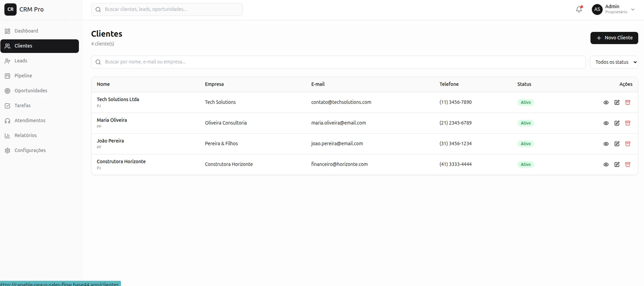This screenshot has height=286, width=644.
Task: Open Configurações settings
Action: tap(39, 151)
